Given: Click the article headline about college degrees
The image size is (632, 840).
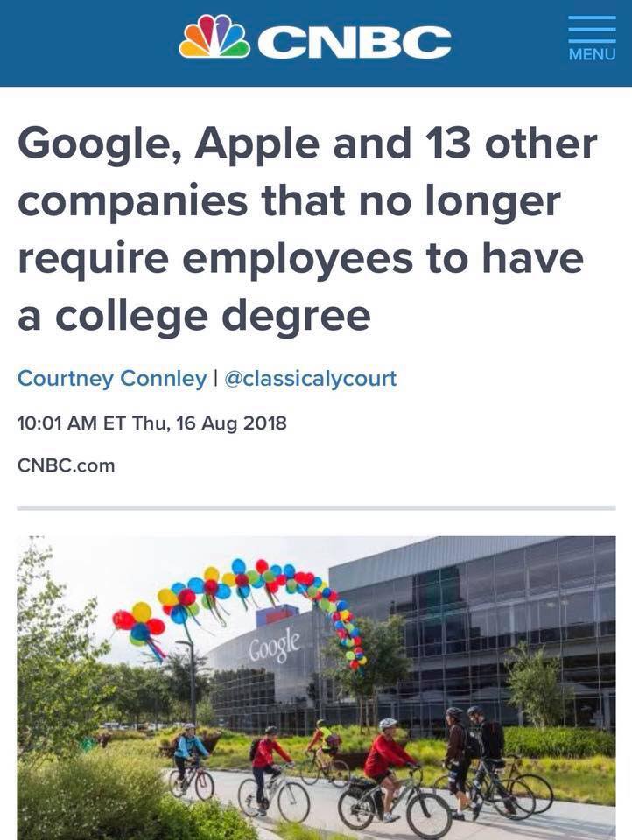Looking at the screenshot, I should coord(306,228).
